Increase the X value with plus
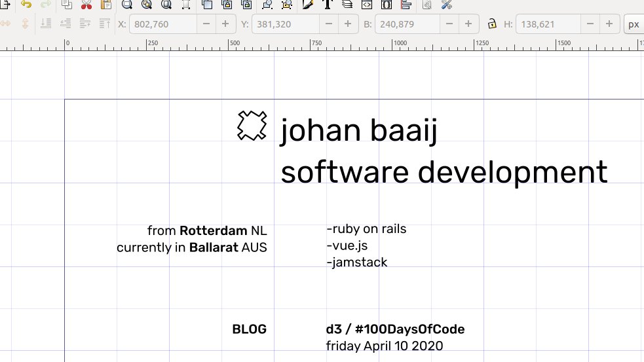Screen dimensions: 644x362 tap(225, 24)
